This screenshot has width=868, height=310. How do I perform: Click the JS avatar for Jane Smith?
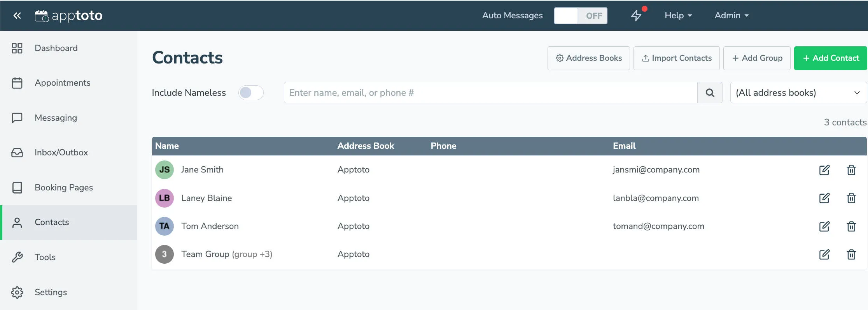point(164,170)
